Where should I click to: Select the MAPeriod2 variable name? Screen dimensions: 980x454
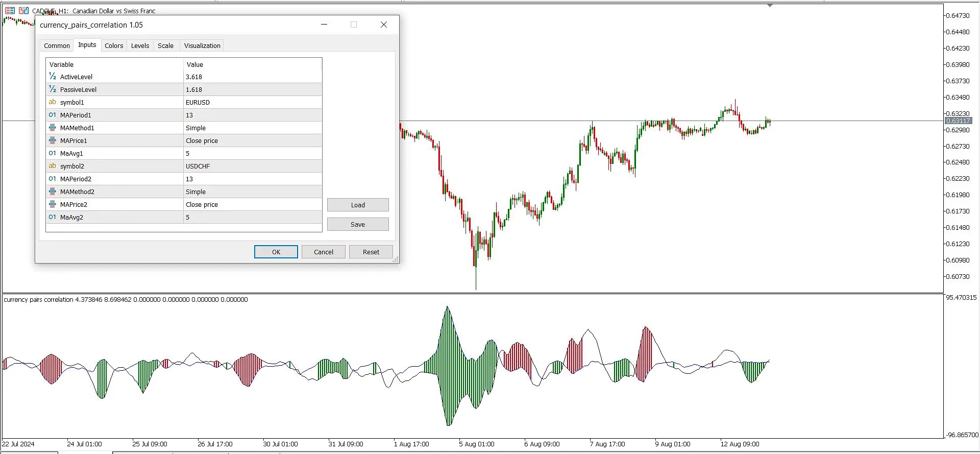pyautogui.click(x=76, y=179)
